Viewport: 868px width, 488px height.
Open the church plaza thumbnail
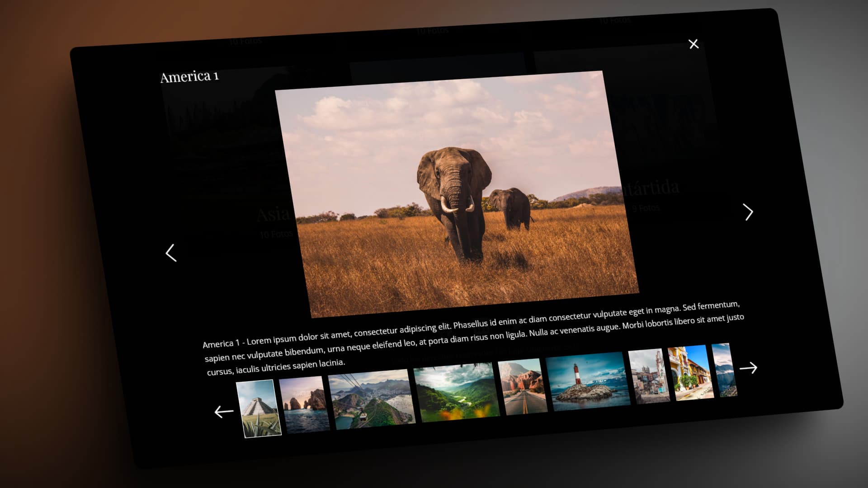coord(649,376)
